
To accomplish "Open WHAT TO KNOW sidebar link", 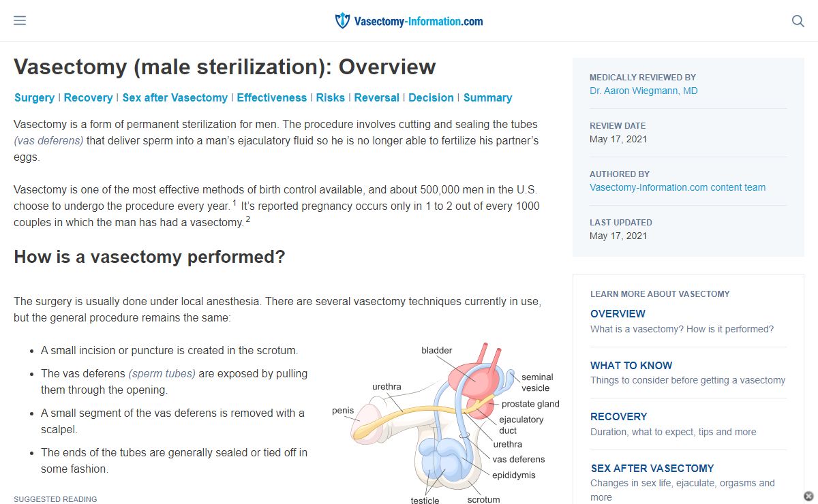I will [x=631, y=365].
